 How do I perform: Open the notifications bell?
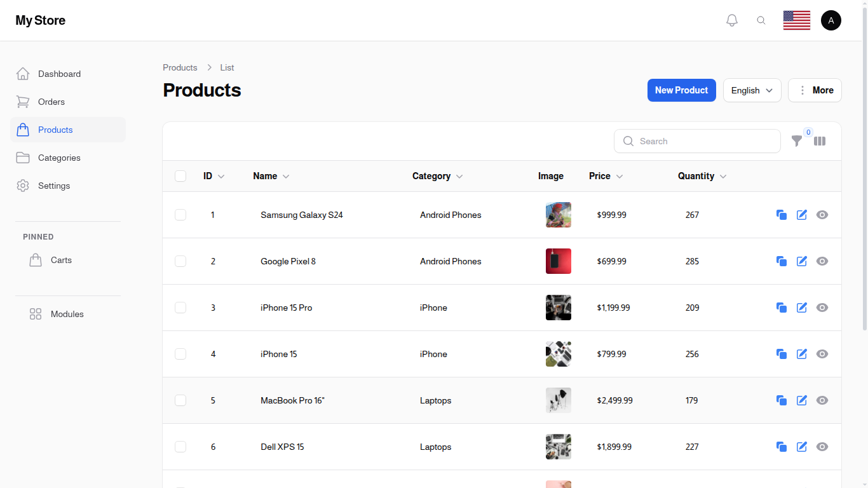[x=731, y=20]
